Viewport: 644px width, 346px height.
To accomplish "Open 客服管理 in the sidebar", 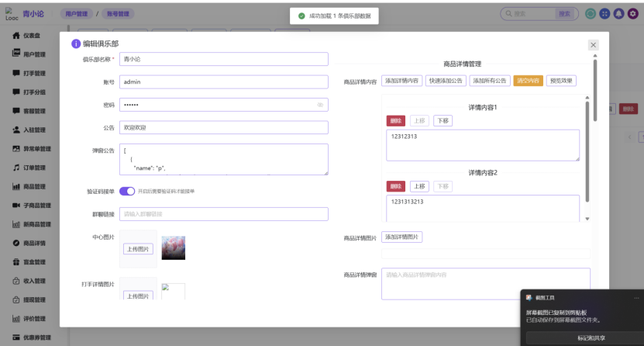I will coord(29,111).
